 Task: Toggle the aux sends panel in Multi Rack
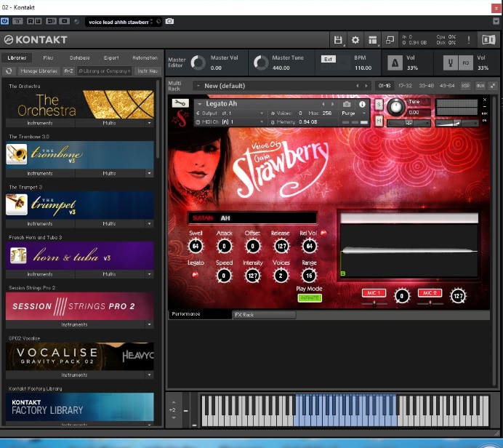[480, 86]
